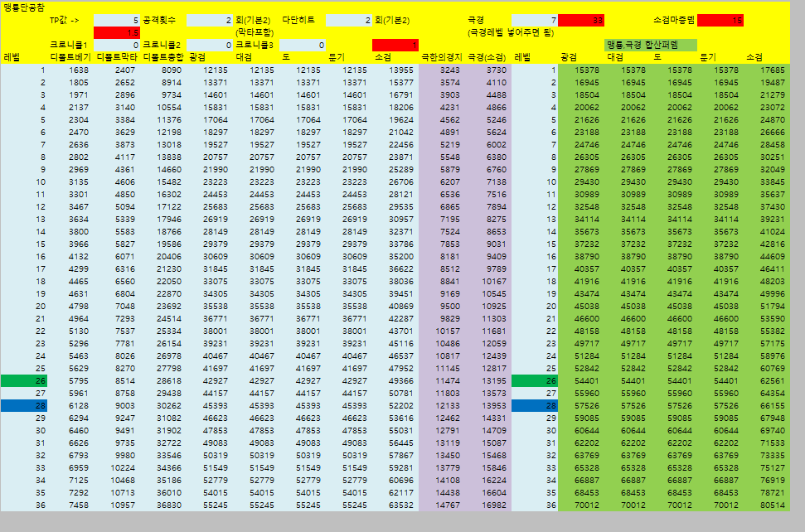
Task: Select green-highlighted level 26 in right table
Action: pyautogui.click(x=535, y=380)
